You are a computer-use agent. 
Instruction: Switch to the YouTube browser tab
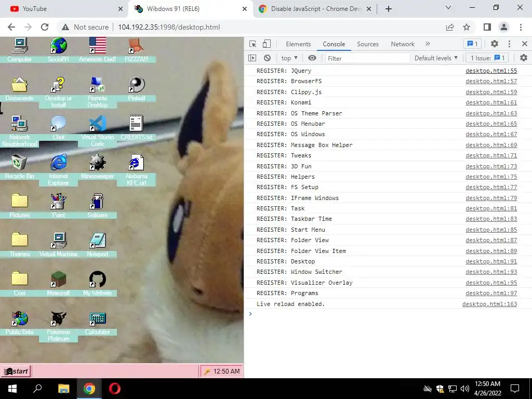(x=64, y=9)
